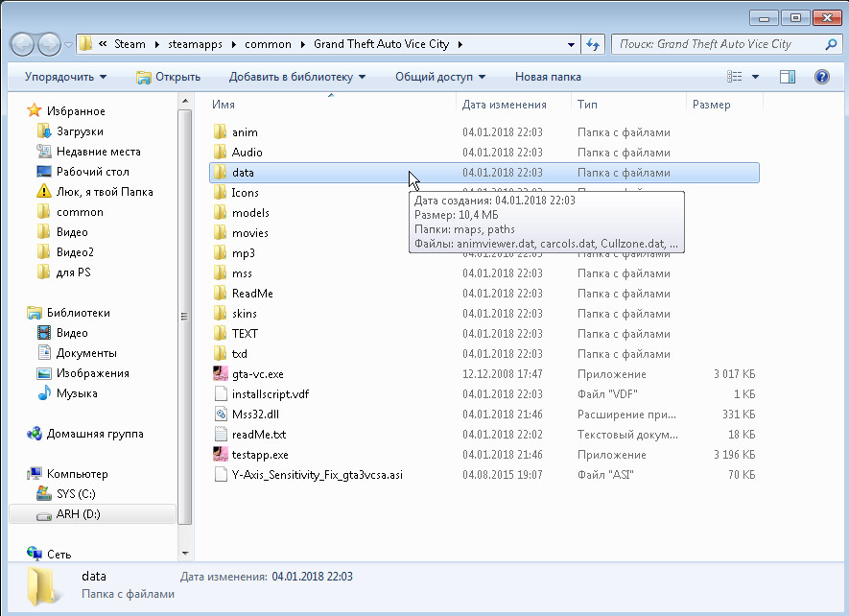Go back with the Back arrow button
The width and height of the screenshot is (849, 616).
coord(23,44)
